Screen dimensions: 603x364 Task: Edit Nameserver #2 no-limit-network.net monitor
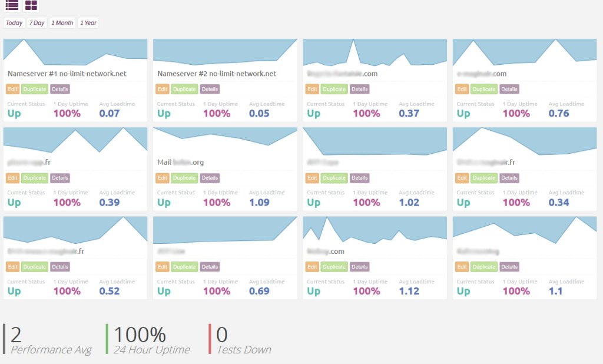click(163, 90)
